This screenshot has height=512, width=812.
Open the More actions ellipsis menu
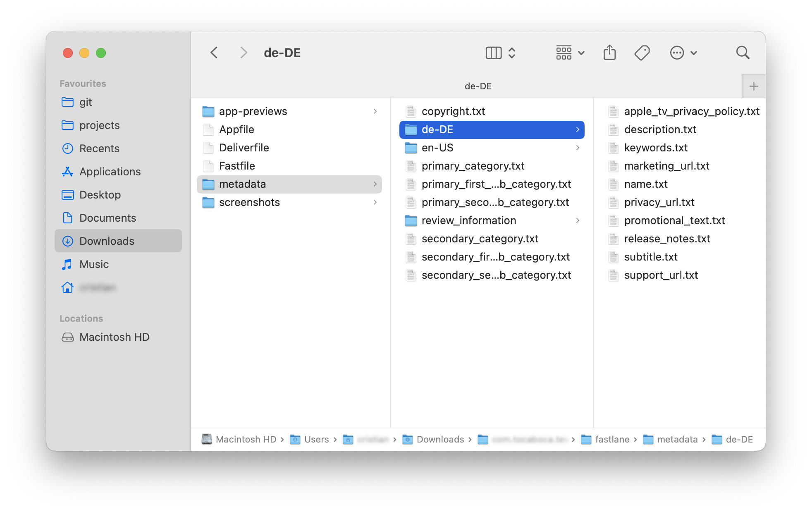(683, 53)
